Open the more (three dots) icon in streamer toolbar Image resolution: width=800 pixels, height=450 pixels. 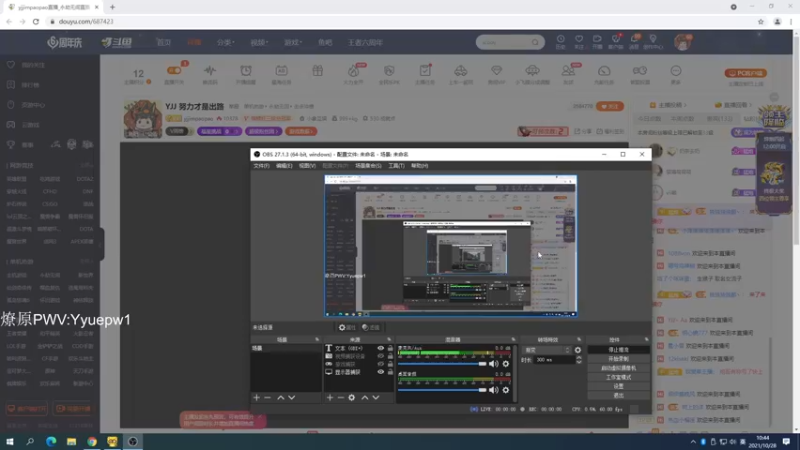point(676,70)
